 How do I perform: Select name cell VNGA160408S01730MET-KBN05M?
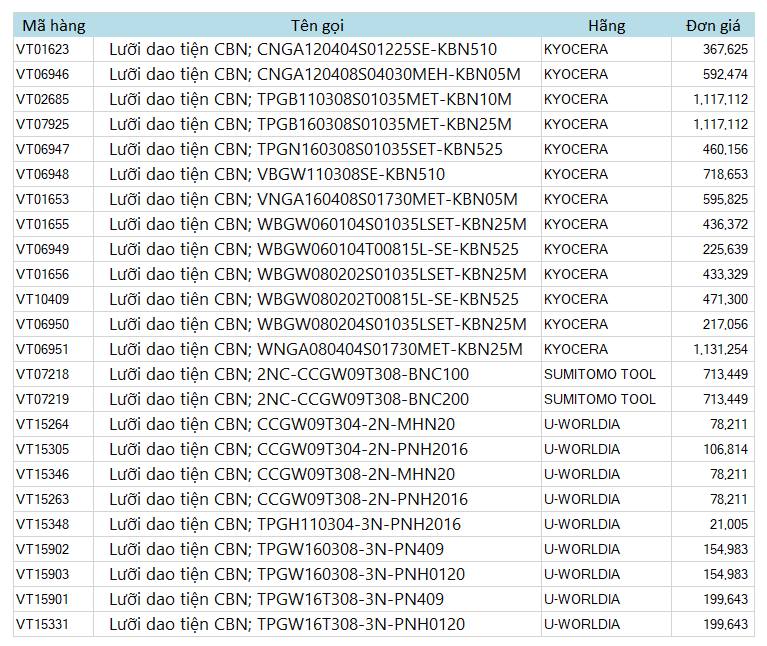click(x=317, y=199)
